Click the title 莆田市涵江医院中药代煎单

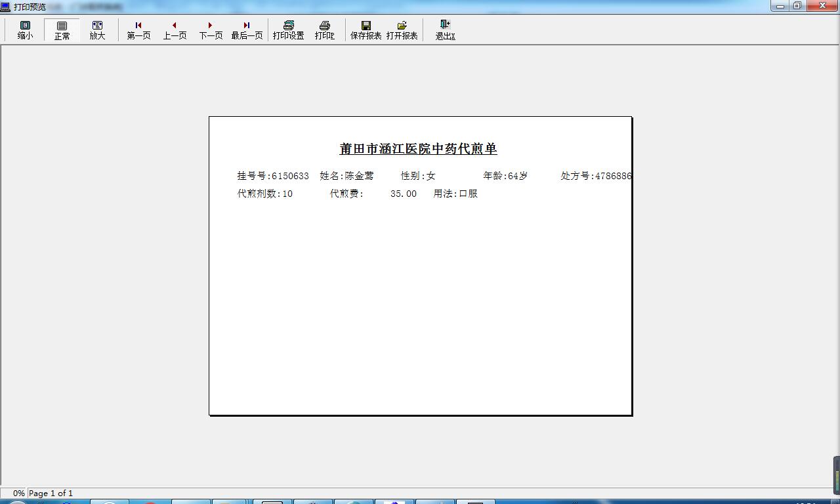click(x=418, y=149)
